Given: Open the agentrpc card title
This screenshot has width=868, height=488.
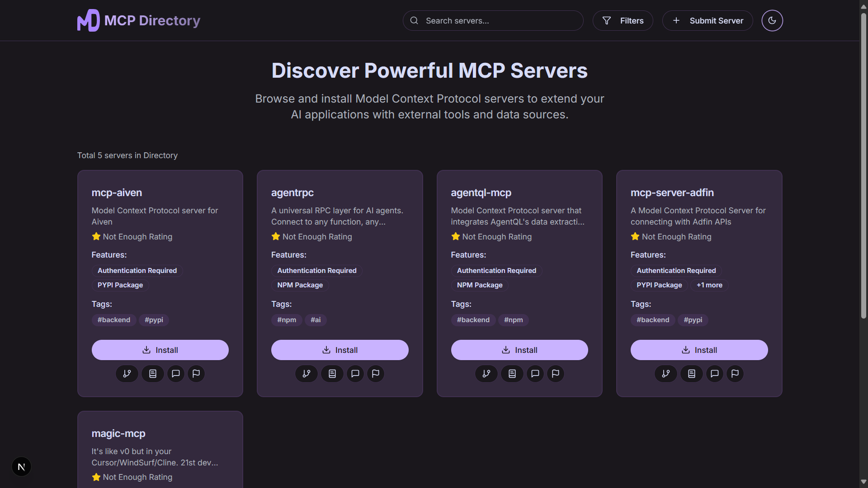Looking at the screenshot, I should click(x=292, y=192).
